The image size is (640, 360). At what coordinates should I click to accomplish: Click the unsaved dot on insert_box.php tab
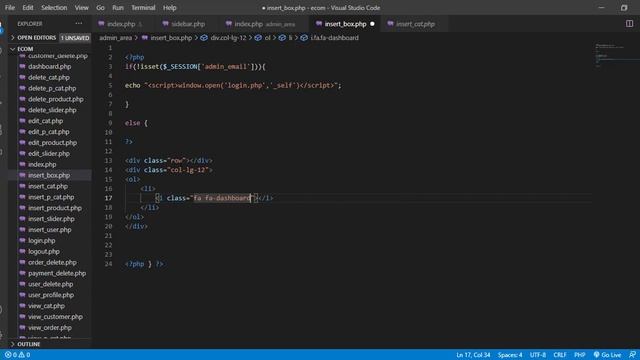pos(372,24)
